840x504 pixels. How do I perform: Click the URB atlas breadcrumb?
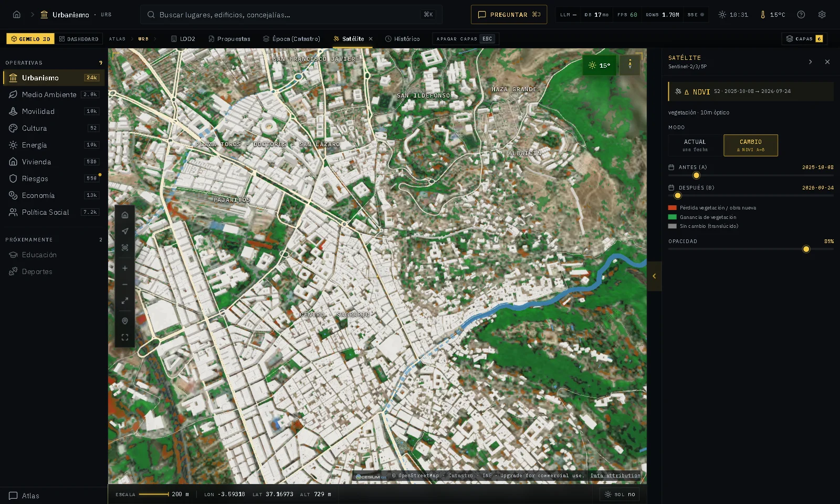coord(143,39)
